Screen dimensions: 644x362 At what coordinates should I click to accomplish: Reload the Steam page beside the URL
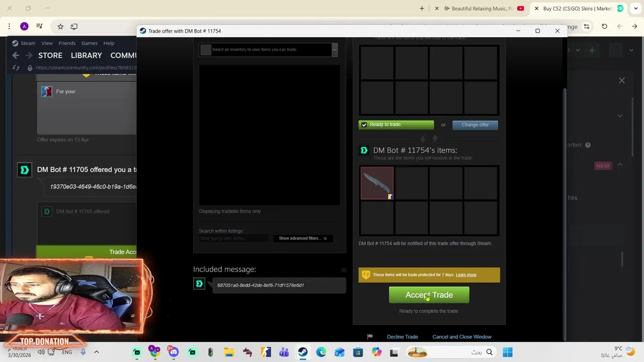tap(16, 67)
